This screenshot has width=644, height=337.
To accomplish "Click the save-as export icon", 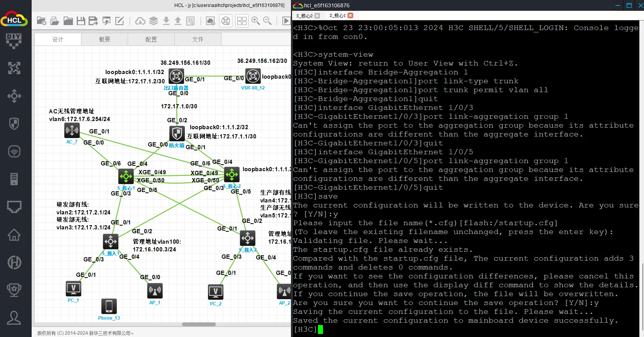I will (x=93, y=21).
